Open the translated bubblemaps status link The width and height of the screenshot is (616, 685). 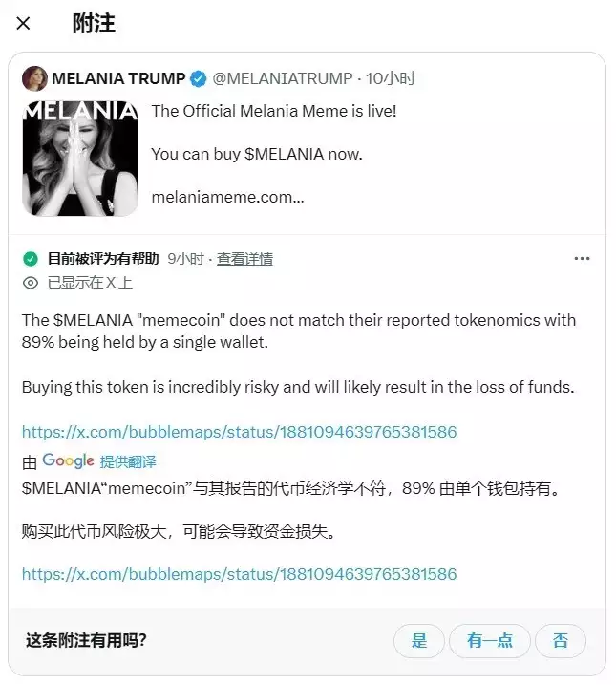coord(240,574)
